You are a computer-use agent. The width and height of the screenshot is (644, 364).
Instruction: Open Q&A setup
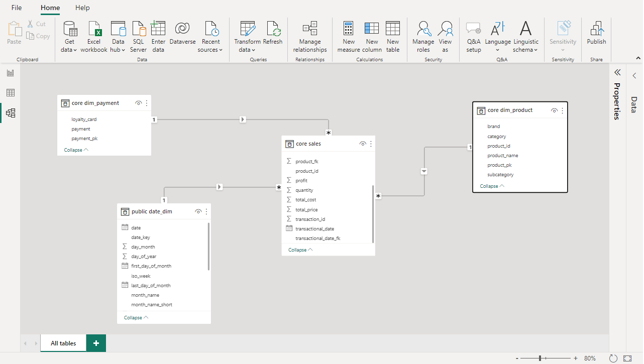(473, 35)
